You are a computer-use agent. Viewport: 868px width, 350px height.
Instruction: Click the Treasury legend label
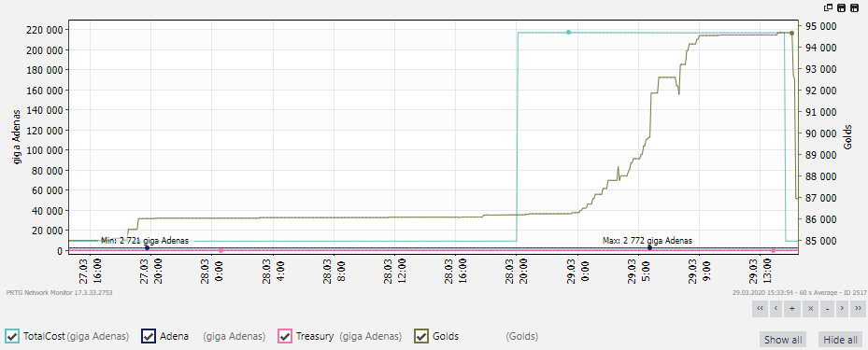pos(315,336)
